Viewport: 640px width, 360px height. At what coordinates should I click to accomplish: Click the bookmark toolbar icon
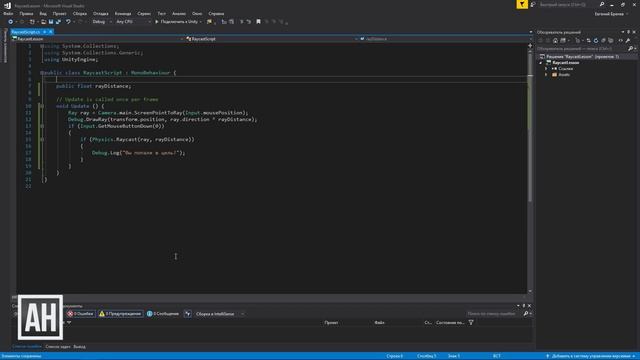click(x=258, y=22)
